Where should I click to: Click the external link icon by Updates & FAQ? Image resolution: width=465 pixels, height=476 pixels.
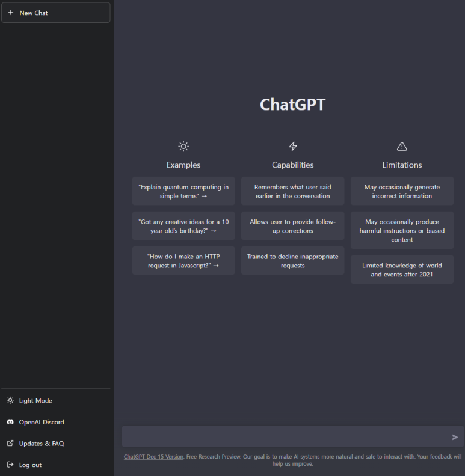click(10, 443)
